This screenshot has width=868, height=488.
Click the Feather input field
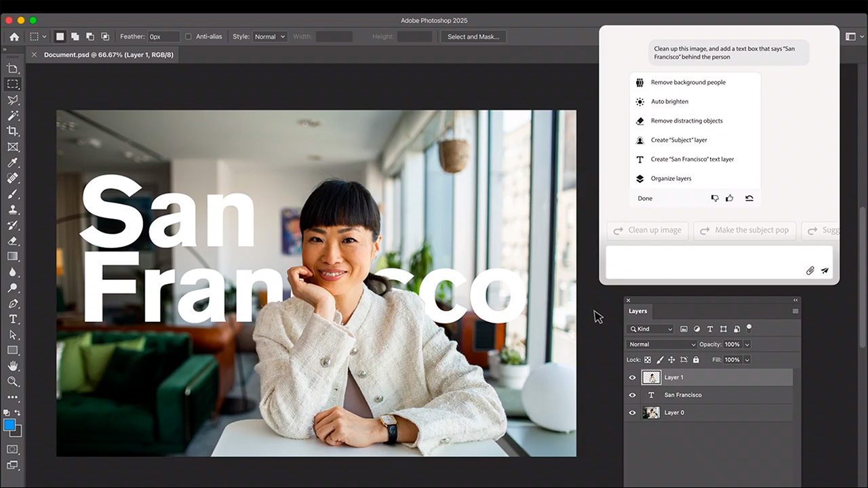tap(163, 37)
